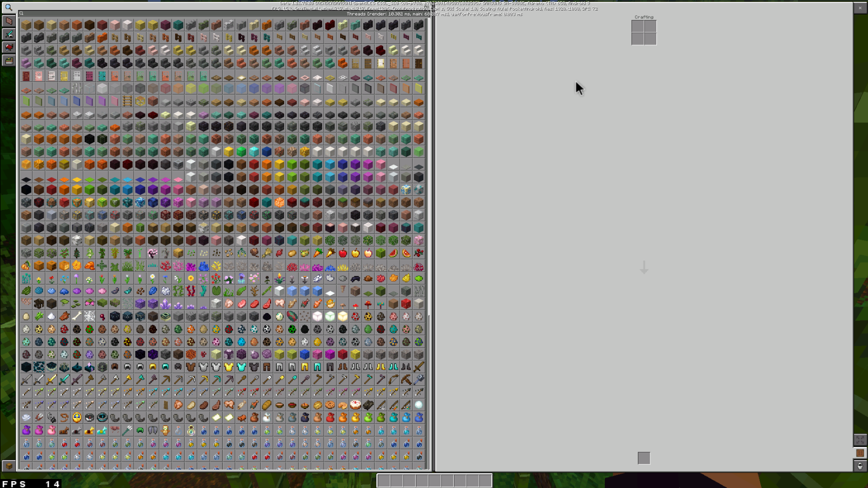
Task: Pick the pink cherry planks block
Action: [115, 25]
